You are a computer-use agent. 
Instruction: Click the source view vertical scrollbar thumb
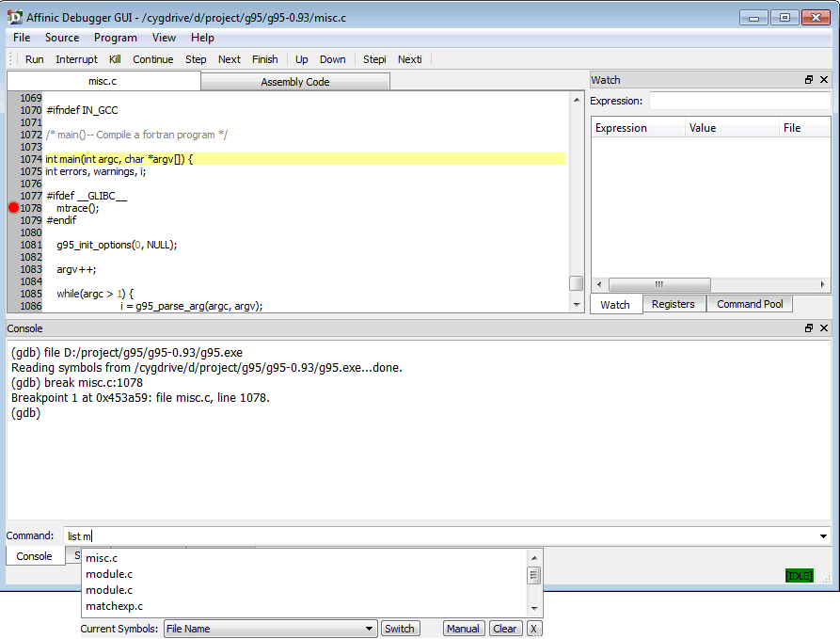click(576, 282)
